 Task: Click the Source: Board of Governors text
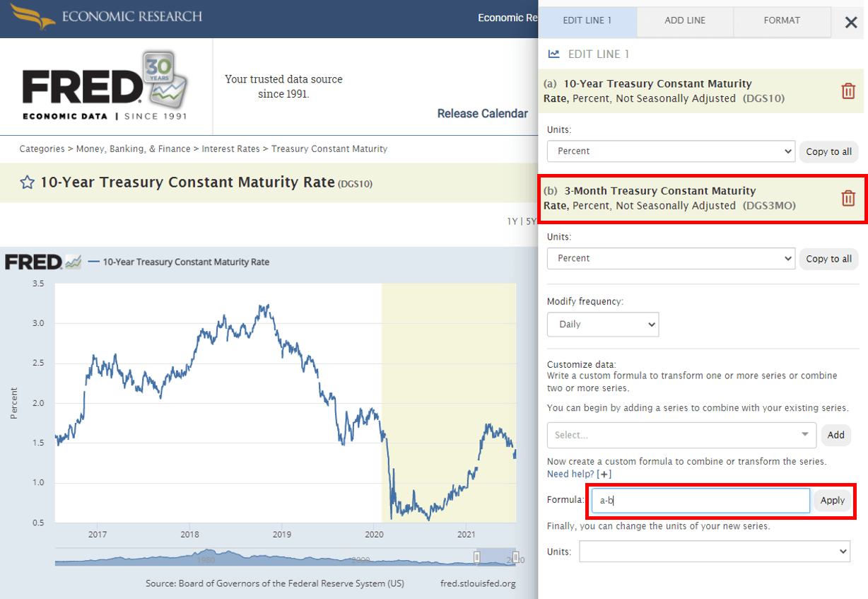[x=275, y=583]
